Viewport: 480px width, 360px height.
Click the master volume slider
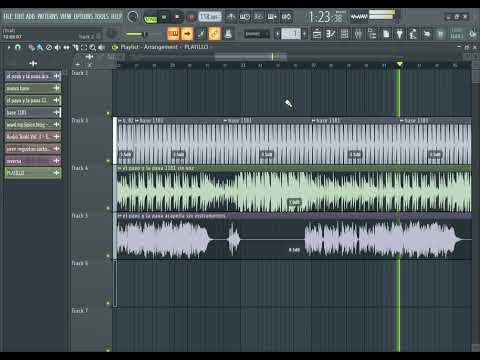point(137,34)
